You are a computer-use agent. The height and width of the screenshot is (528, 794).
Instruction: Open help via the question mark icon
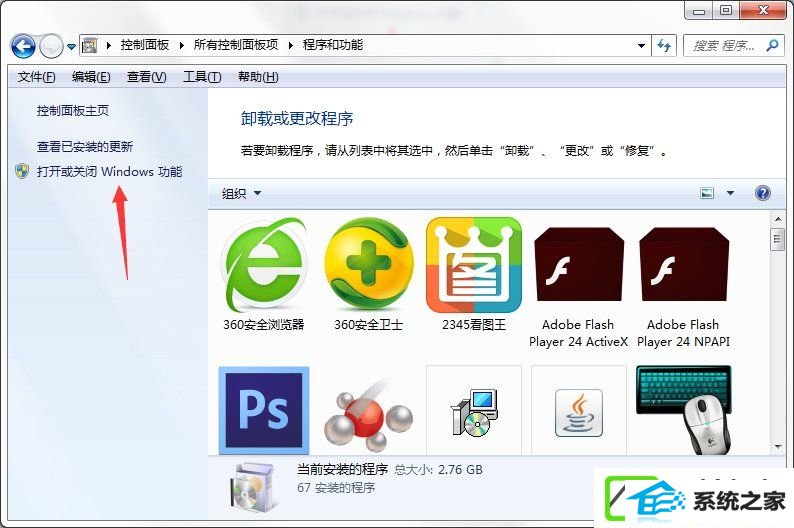tap(763, 193)
